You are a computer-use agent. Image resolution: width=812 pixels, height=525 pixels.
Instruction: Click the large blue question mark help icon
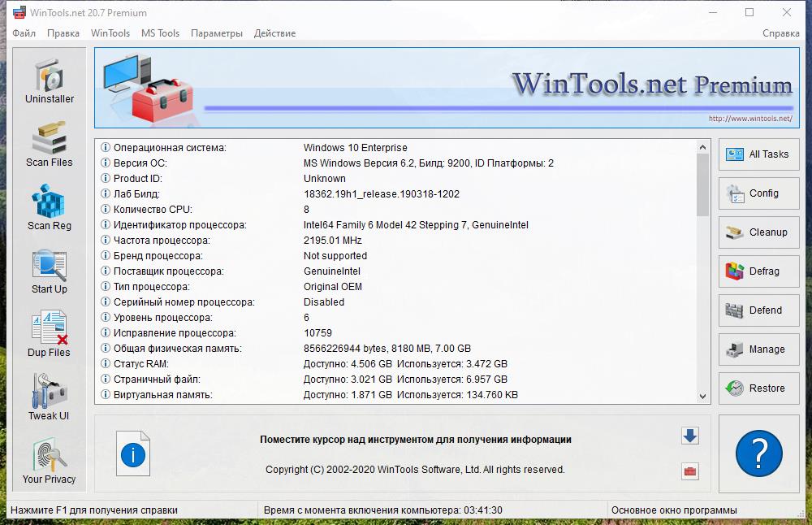pyautogui.click(x=758, y=453)
